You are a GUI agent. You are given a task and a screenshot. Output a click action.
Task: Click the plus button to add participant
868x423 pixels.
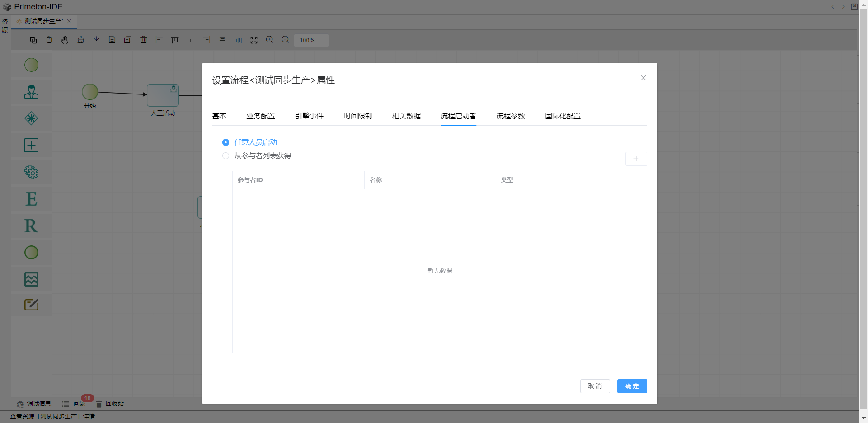(x=636, y=159)
